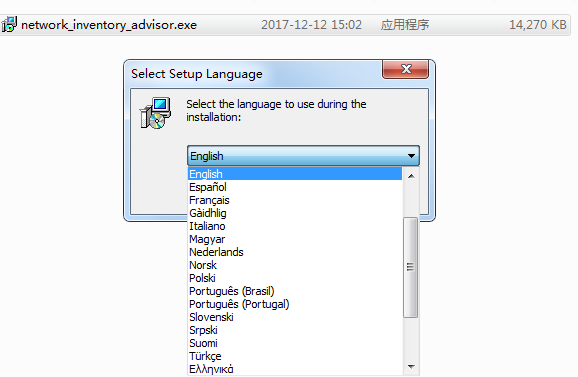
Task: Click the 14,270 KB file size
Action: click(x=538, y=25)
